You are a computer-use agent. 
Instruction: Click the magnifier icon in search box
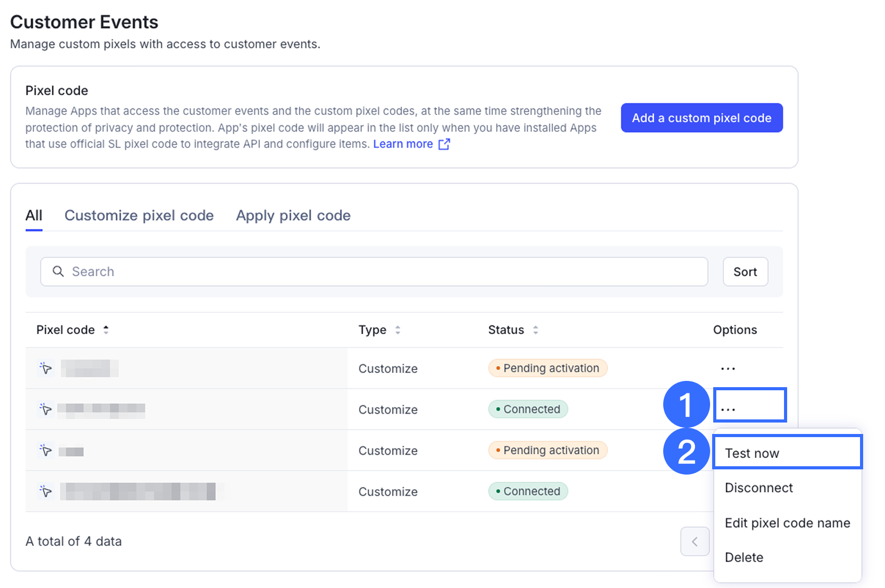click(x=58, y=272)
